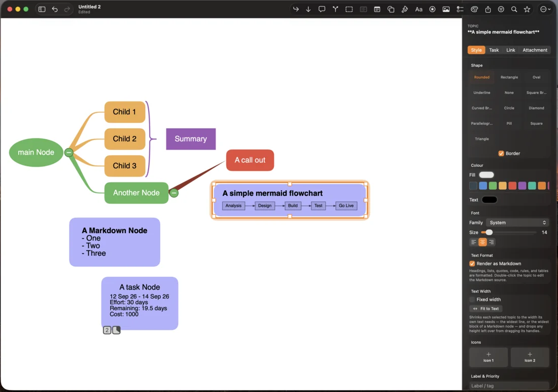Screen dimensions: 558x392
Task: Open the Link tab
Action: click(x=511, y=50)
